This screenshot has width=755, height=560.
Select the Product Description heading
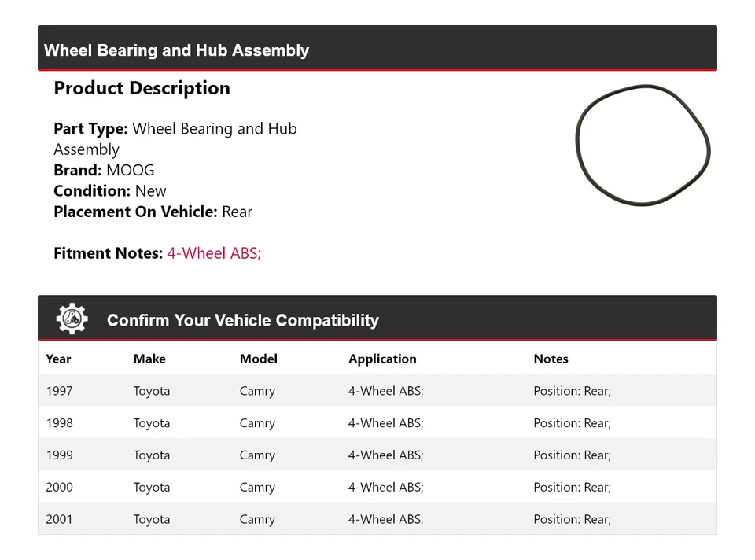click(x=142, y=88)
